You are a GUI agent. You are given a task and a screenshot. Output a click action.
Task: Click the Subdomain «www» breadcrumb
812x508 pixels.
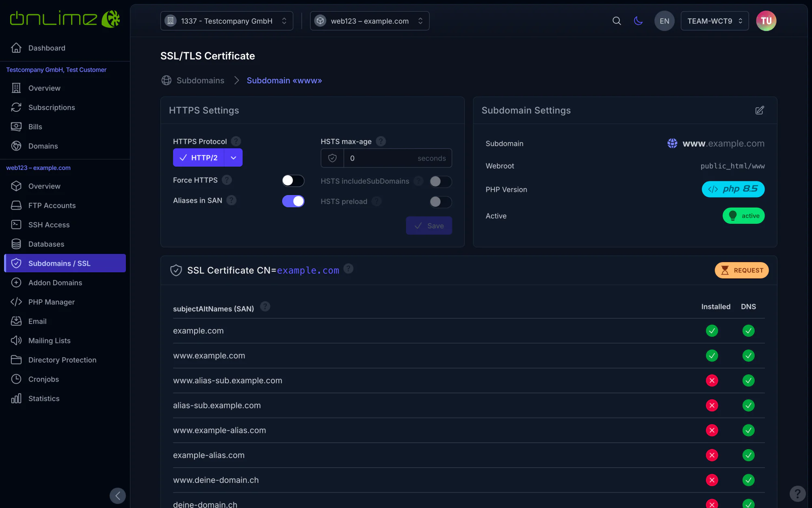[x=284, y=80]
